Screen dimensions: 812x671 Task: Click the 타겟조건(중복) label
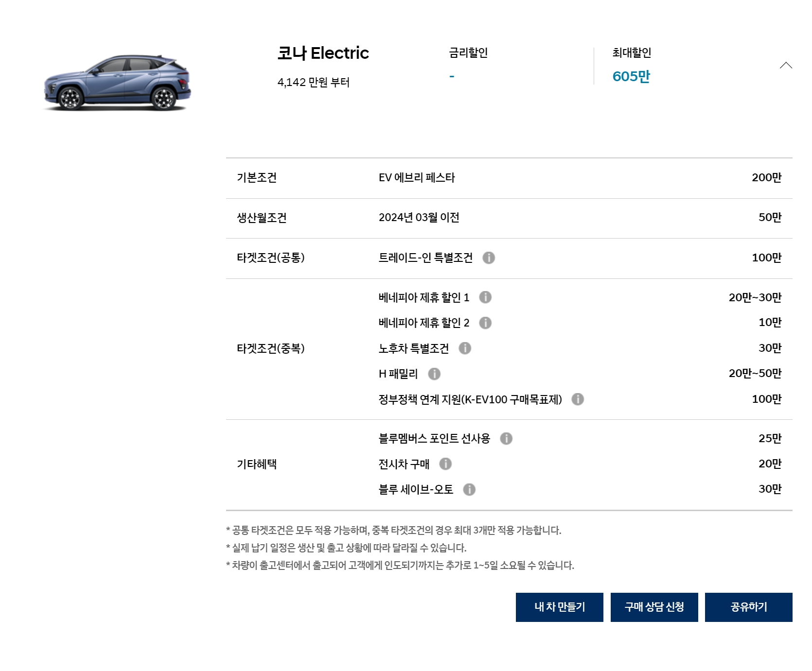click(271, 348)
